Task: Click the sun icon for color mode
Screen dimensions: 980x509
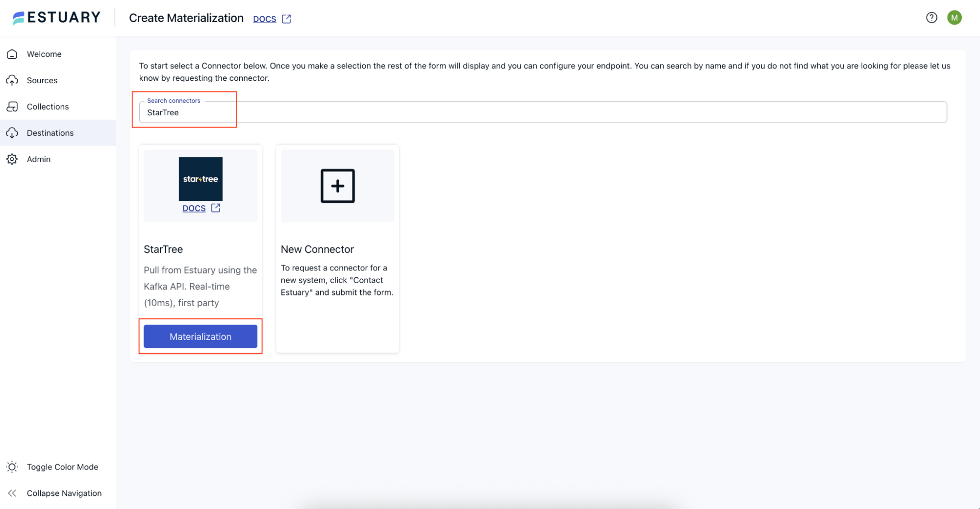Action: tap(12, 467)
